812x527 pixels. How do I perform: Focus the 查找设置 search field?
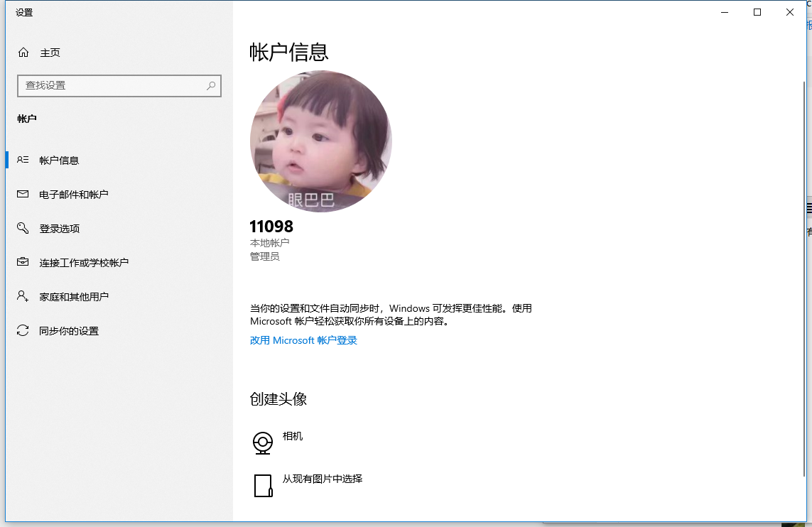pos(119,85)
